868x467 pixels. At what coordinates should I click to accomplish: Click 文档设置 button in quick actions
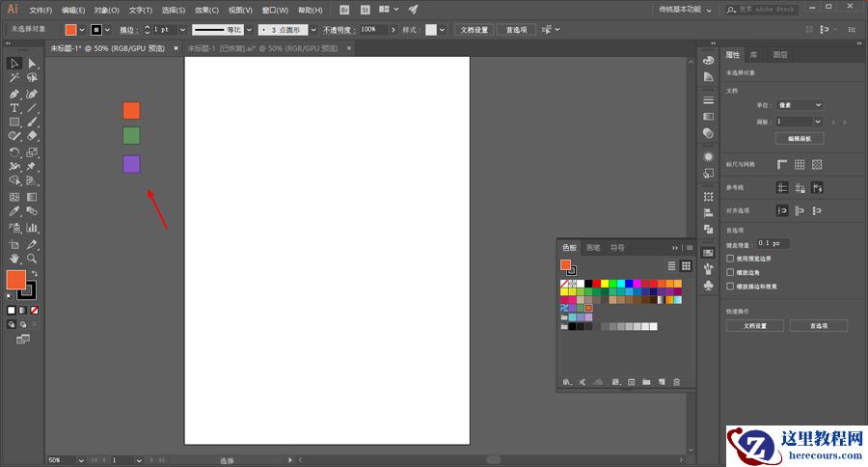[754, 326]
